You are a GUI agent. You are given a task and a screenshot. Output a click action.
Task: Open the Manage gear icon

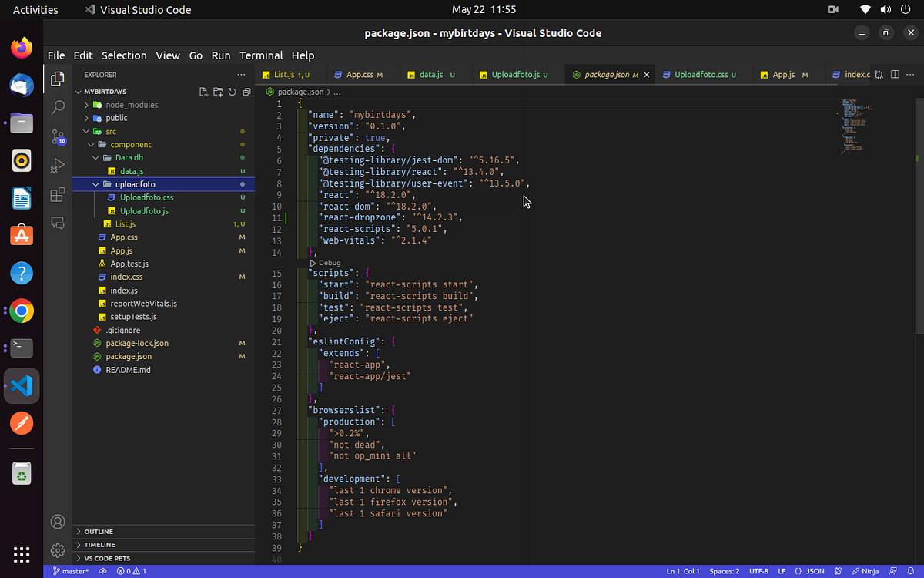pos(58,550)
